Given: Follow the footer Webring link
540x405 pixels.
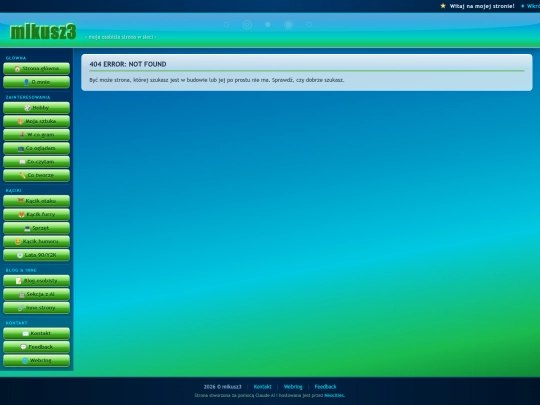Looking at the screenshot, I should pos(293,387).
